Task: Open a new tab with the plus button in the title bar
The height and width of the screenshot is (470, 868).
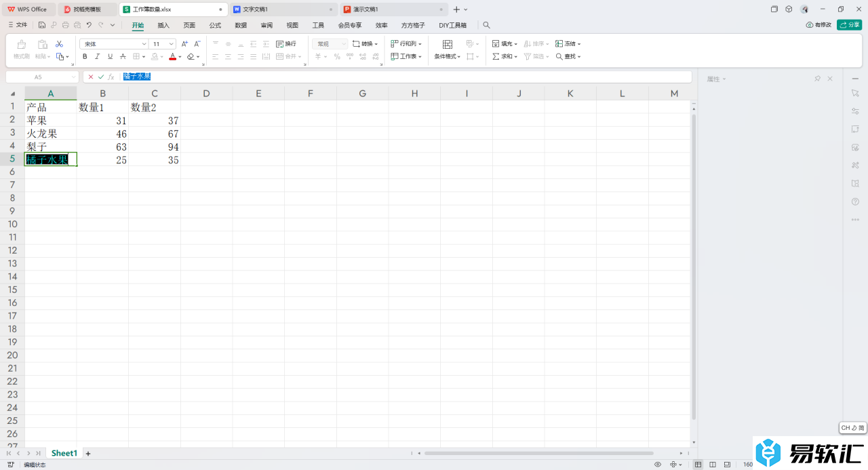Action: tap(456, 9)
